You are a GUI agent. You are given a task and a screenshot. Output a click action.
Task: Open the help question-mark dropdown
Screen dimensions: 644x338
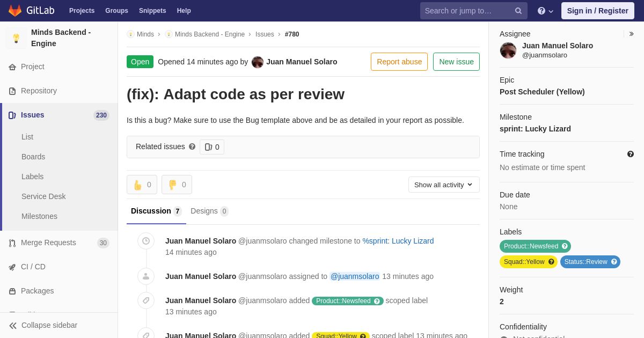(x=545, y=11)
